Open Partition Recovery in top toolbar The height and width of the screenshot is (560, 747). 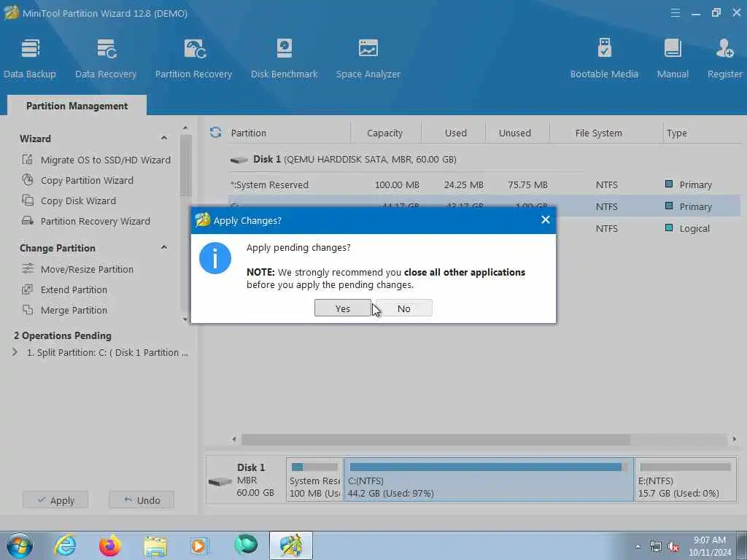pos(193,58)
